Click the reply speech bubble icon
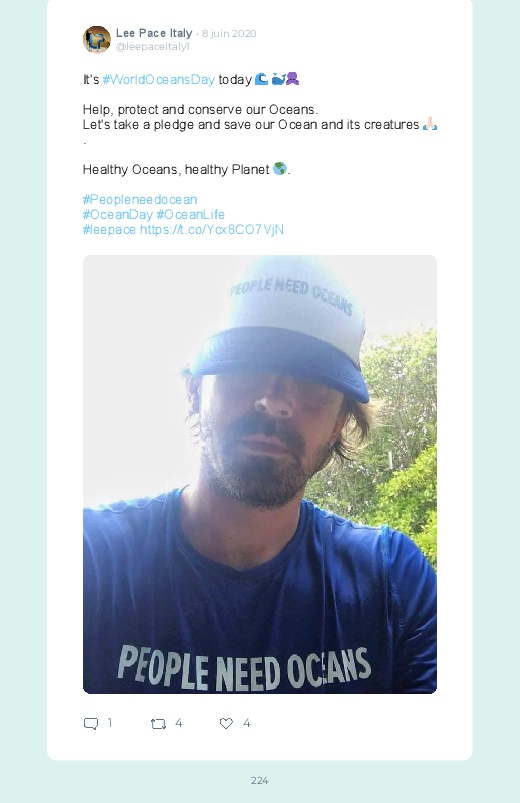Image resolution: width=520 pixels, height=803 pixels. [x=91, y=723]
